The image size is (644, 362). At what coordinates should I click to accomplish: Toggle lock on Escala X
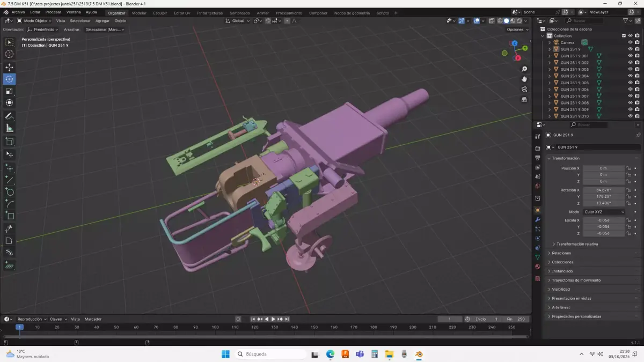click(629, 220)
